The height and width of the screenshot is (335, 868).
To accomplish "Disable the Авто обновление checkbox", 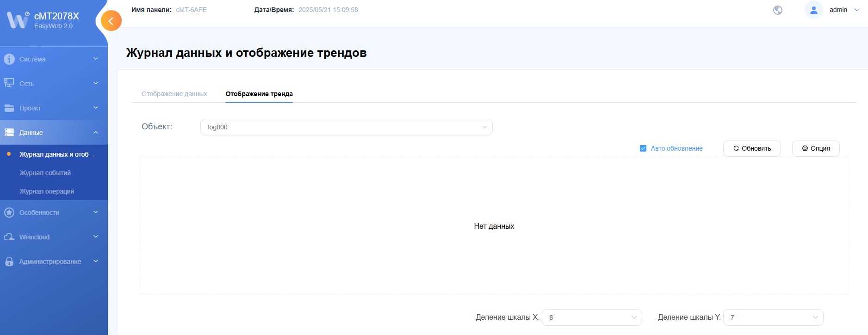I will point(643,148).
